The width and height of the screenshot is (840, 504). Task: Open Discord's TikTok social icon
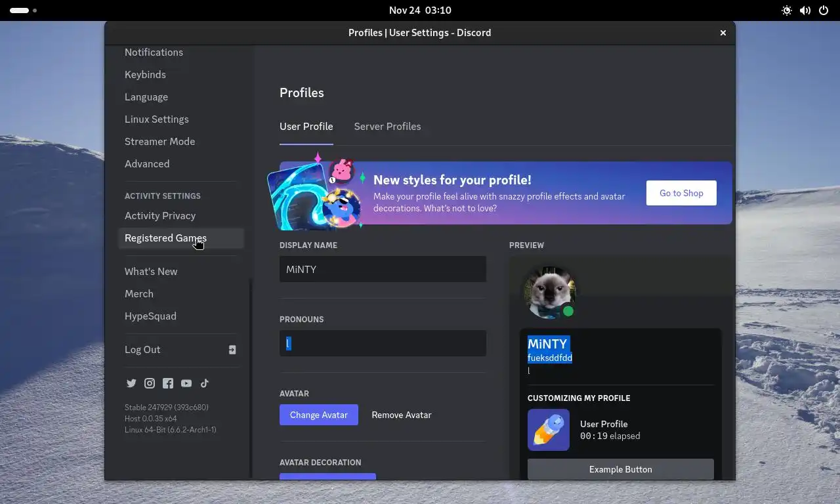(x=205, y=383)
